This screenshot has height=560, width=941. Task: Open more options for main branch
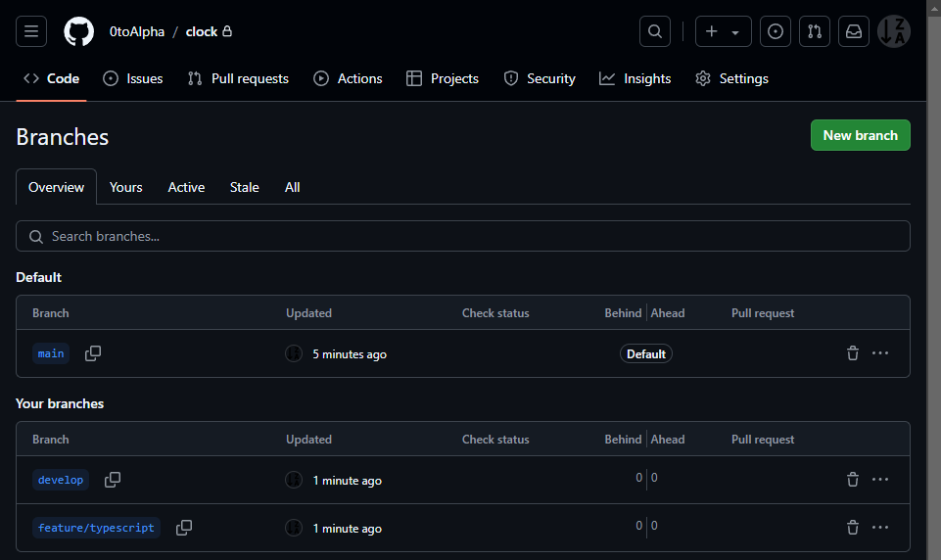(879, 353)
